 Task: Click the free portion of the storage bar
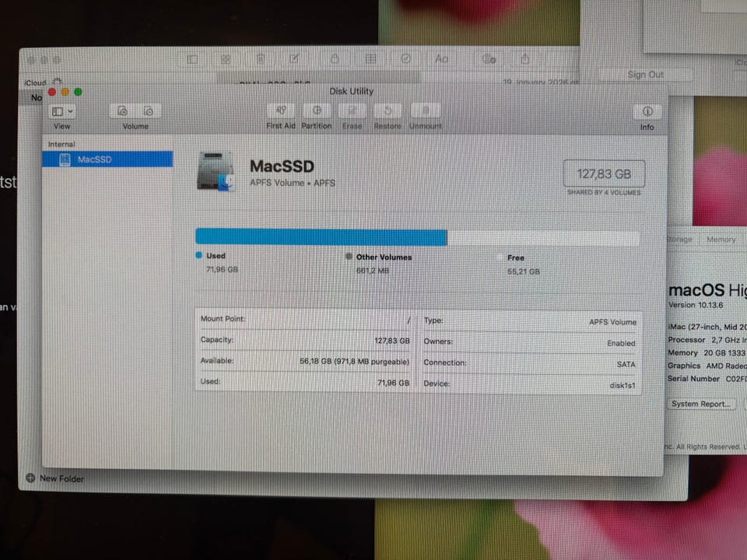tap(543, 238)
